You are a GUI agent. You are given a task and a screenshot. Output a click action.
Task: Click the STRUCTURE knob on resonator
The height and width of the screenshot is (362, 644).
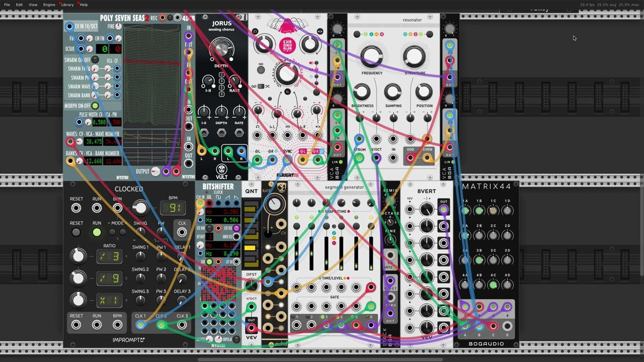coord(414,56)
